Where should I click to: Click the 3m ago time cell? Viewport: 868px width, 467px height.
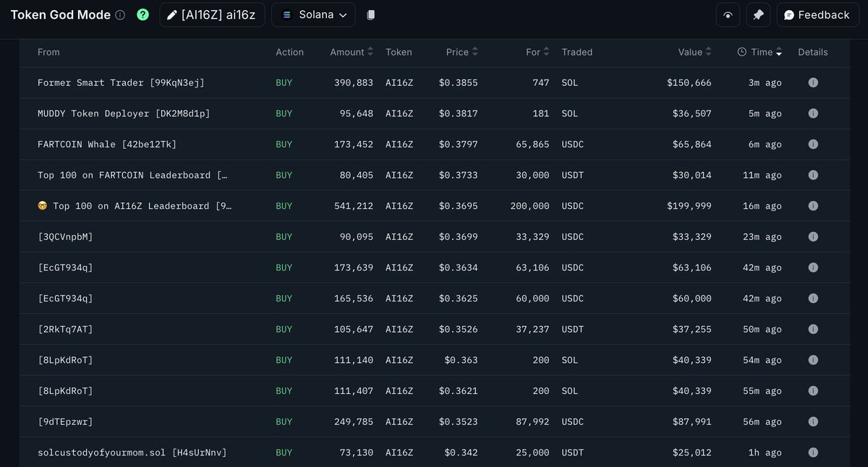(x=765, y=82)
